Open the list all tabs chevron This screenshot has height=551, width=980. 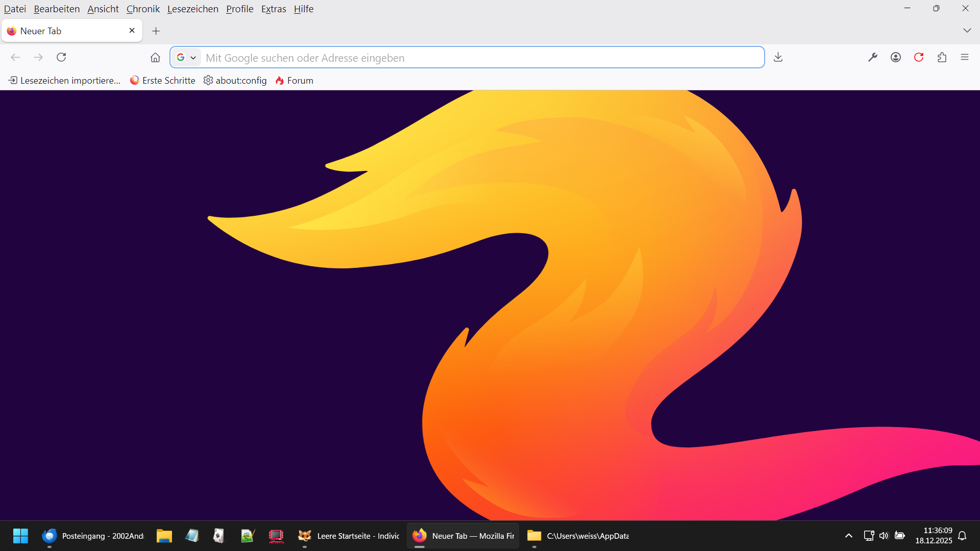tap(967, 31)
